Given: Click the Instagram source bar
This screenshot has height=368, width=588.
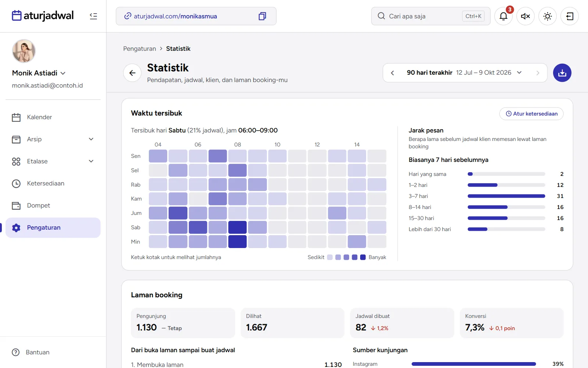Looking at the screenshot, I should (x=474, y=364).
